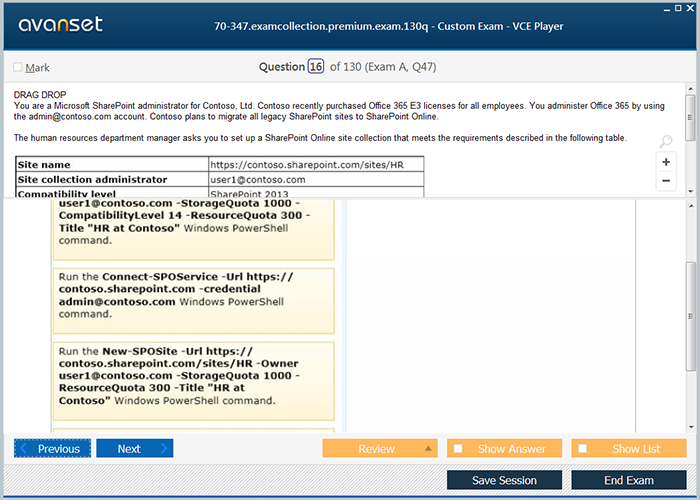This screenshot has width=700, height=500.
Task: Tick the Mark checkbox
Action: (17, 67)
